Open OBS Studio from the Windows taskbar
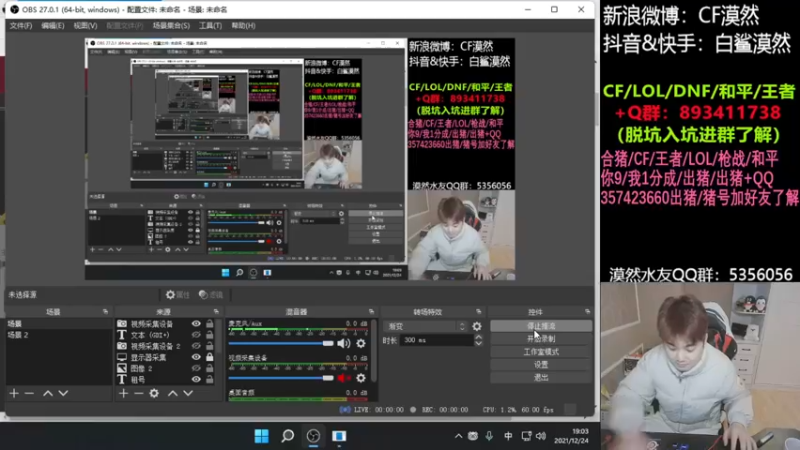The width and height of the screenshot is (800, 450). (x=313, y=436)
